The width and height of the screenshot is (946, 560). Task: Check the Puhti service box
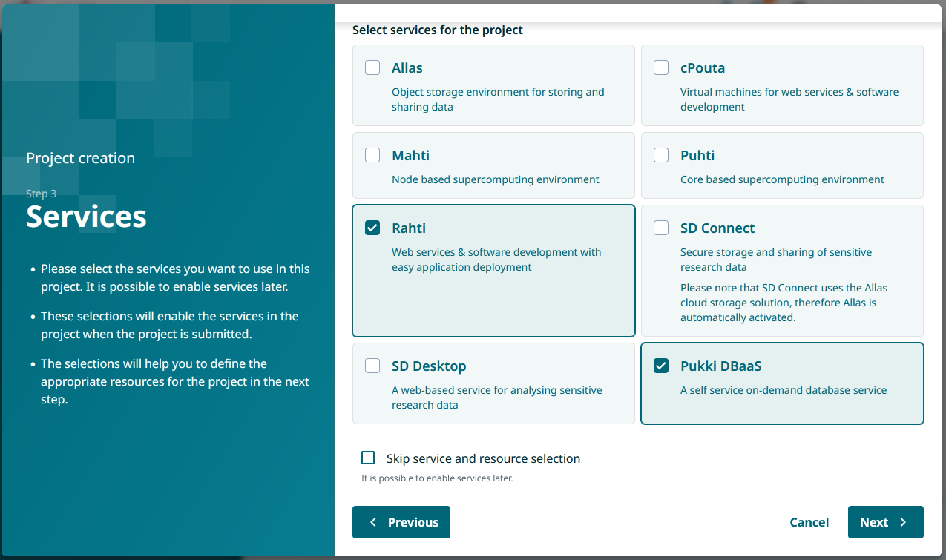point(661,155)
